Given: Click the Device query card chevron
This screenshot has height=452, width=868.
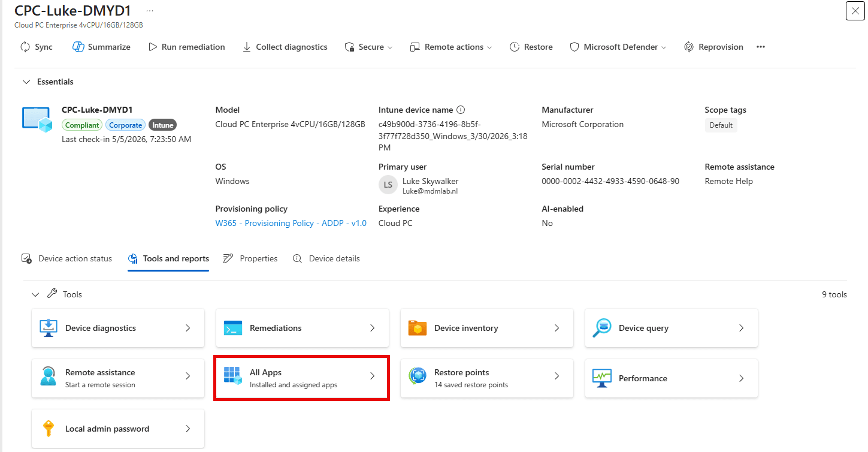Looking at the screenshot, I should [x=741, y=328].
